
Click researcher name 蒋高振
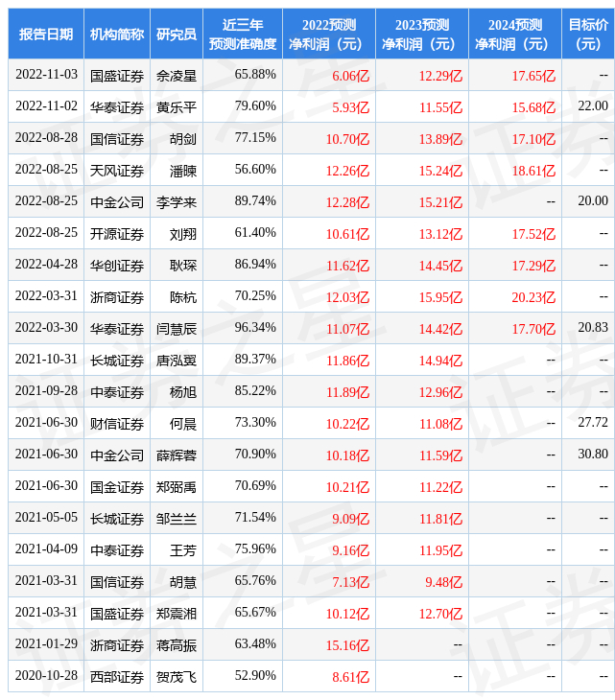[177, 645]
